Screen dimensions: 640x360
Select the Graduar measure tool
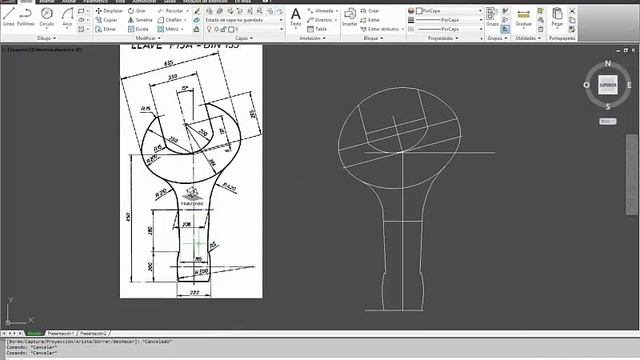tap(523, 17)
